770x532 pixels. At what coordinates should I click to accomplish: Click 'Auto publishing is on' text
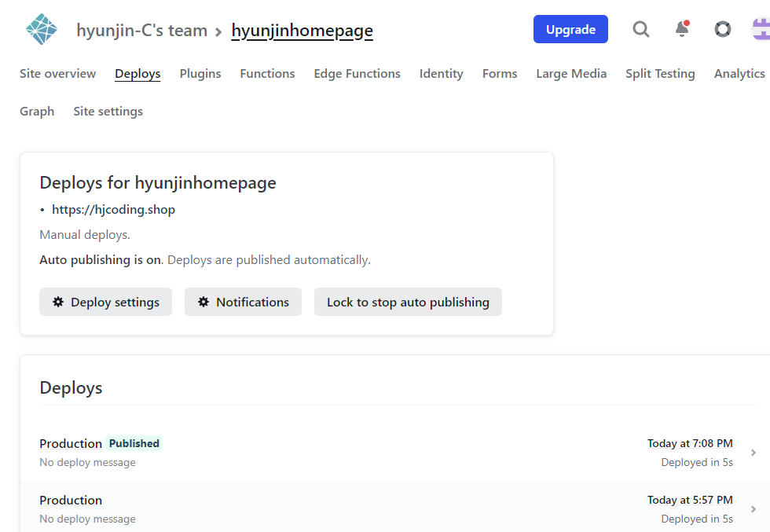(x=101, y=260)
